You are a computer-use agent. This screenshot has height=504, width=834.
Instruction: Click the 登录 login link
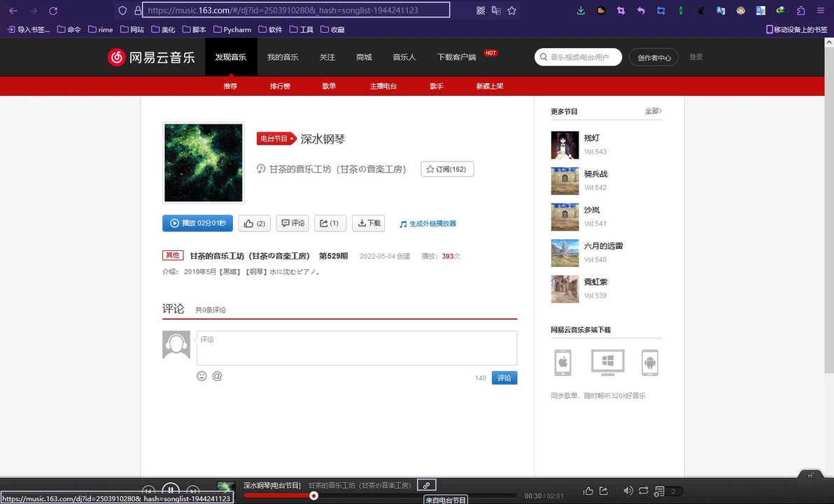(695, 57)
